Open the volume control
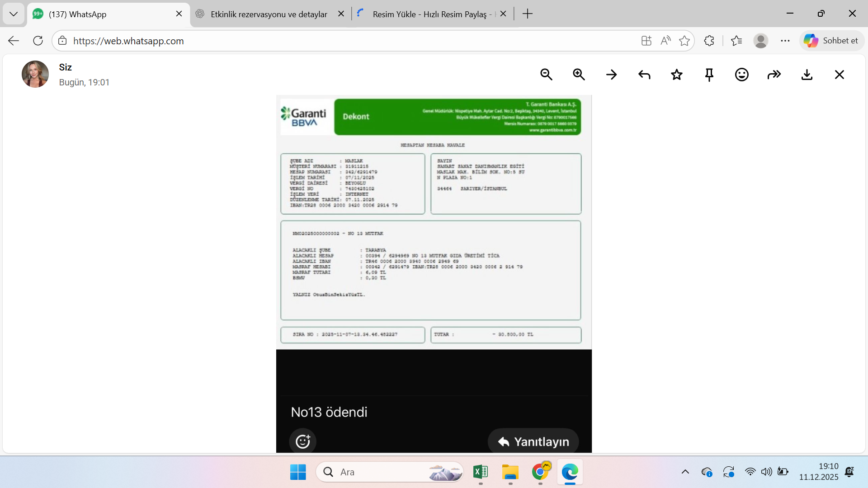 click(766, 472)
